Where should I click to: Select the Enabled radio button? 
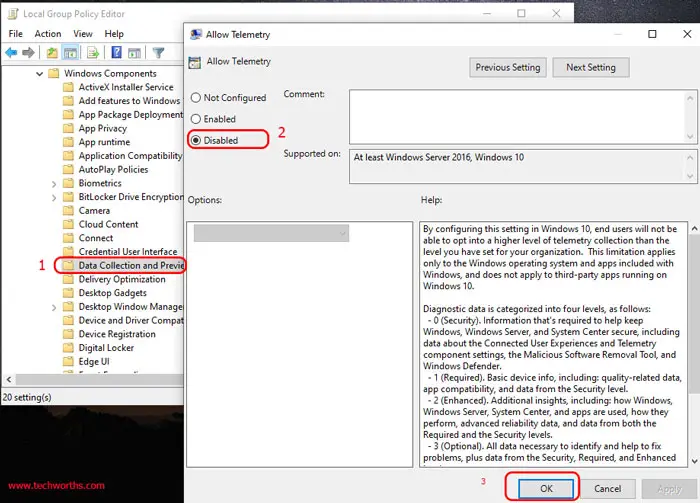click(x=196, y=119)
